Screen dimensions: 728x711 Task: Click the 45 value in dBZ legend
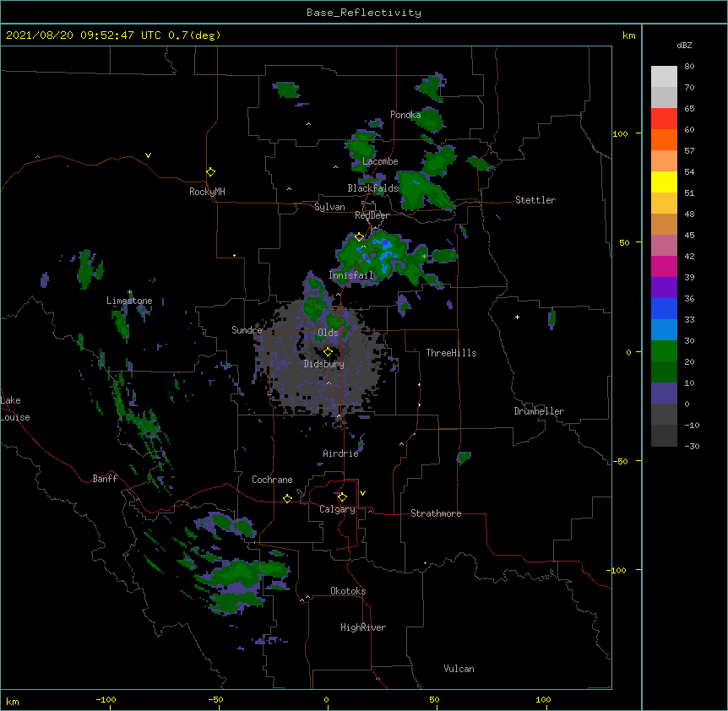tap(689, 236)
